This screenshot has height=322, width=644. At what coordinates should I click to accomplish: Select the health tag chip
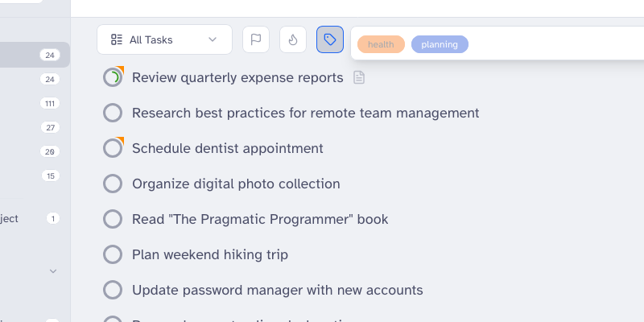pyautogui.click(x=381, y=44)
